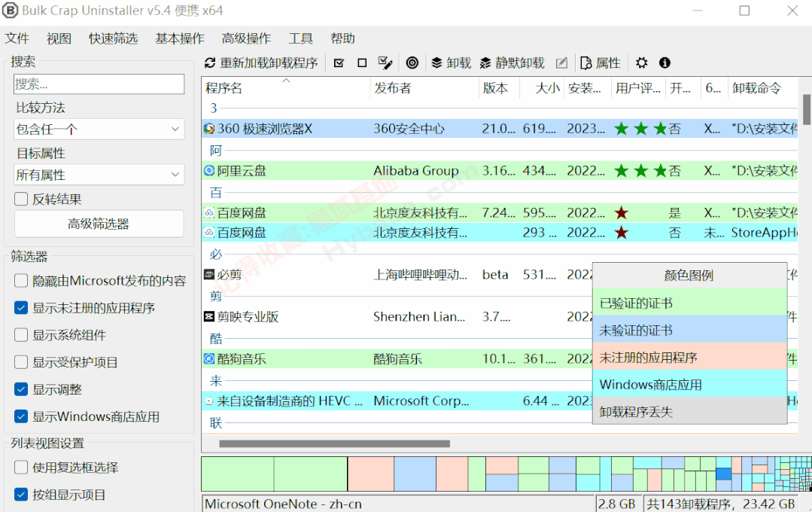812x512 pixels.
Task: Click the 重新加载卸载程序 button label
Action: pos(269,63)
